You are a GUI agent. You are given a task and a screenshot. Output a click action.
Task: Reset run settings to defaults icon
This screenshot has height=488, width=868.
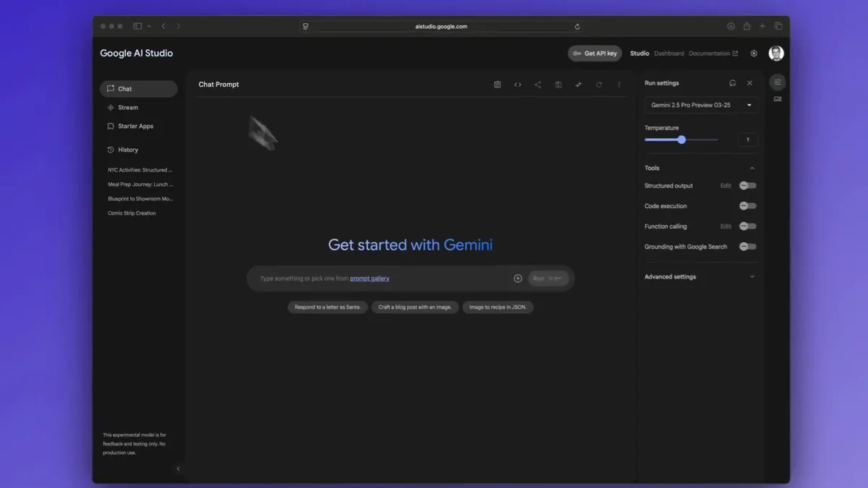[733, 83]
